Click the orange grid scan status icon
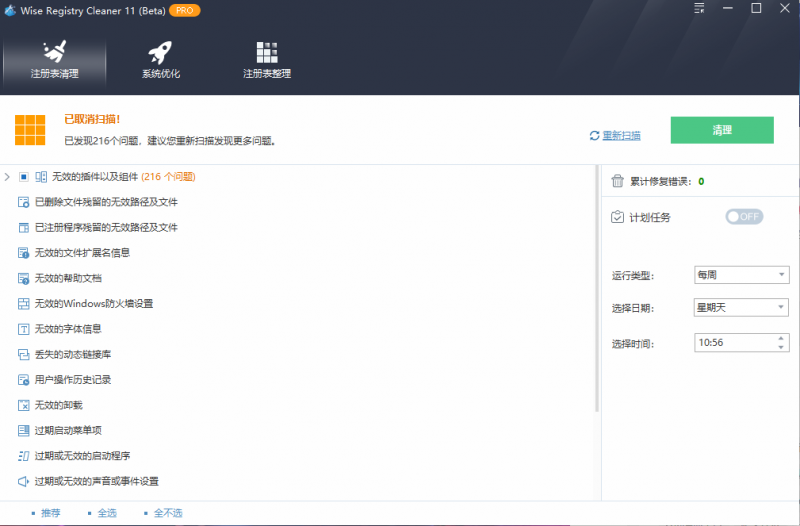Screen dimensions: 800x526 coord(30,130)
